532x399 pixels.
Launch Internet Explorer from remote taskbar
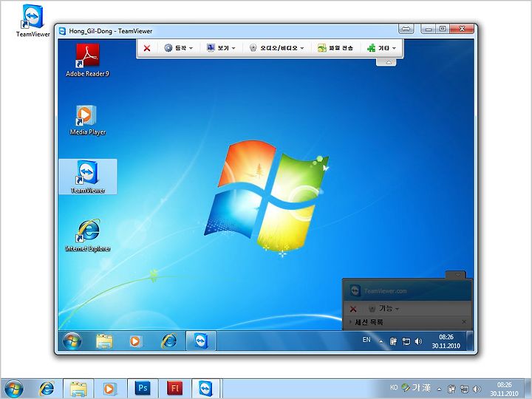(168, 341)
